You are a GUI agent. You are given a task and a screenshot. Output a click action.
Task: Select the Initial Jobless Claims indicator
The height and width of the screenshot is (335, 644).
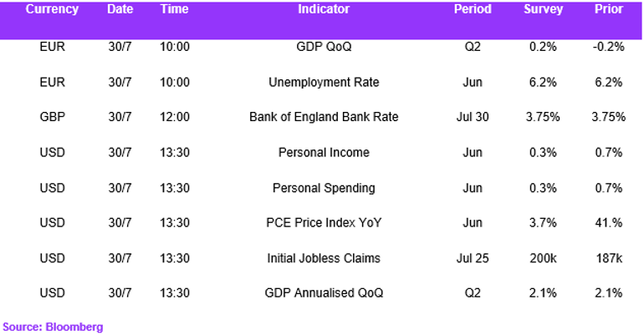click(x=324, y=258)
